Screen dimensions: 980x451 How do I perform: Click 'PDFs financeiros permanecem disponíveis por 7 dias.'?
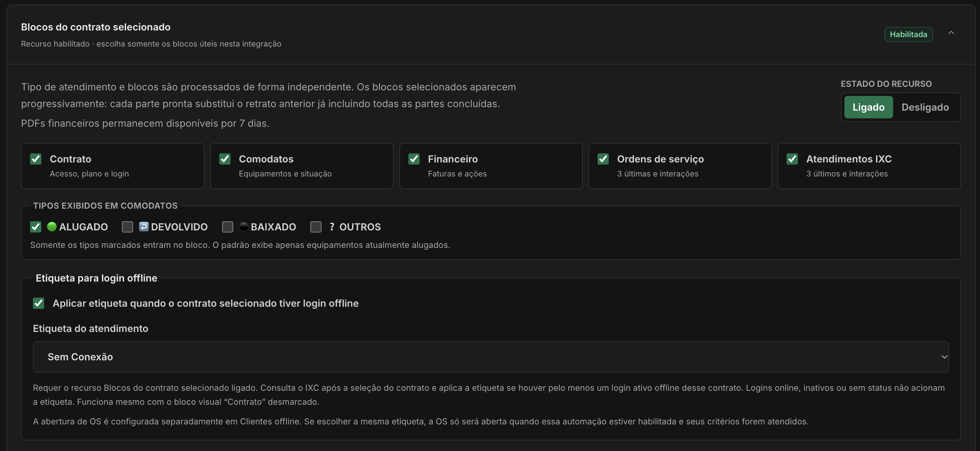pos(145,124)
